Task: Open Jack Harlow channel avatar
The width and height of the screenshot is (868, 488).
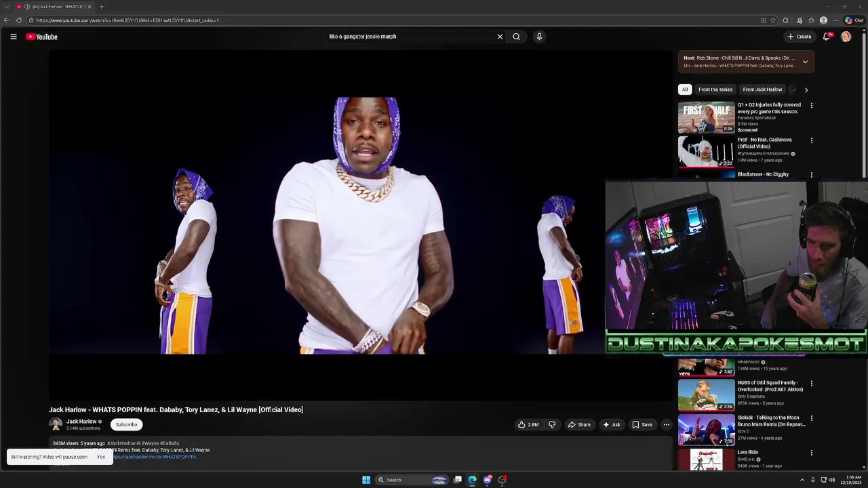Action: (56, 424)
